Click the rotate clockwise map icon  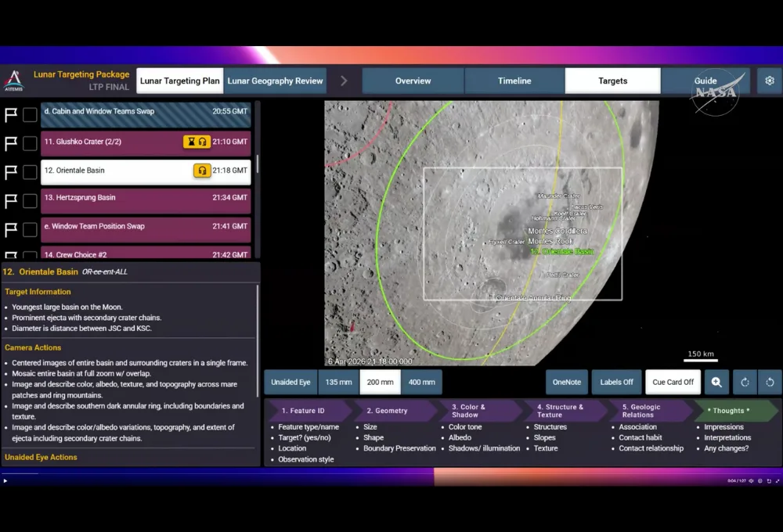click(745, 382)
